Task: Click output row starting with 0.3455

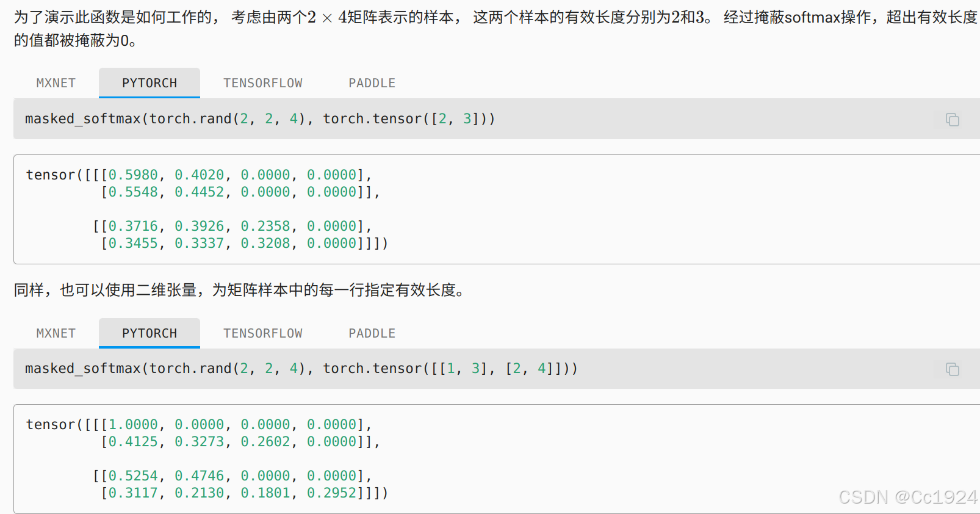Action: point(244,244)
